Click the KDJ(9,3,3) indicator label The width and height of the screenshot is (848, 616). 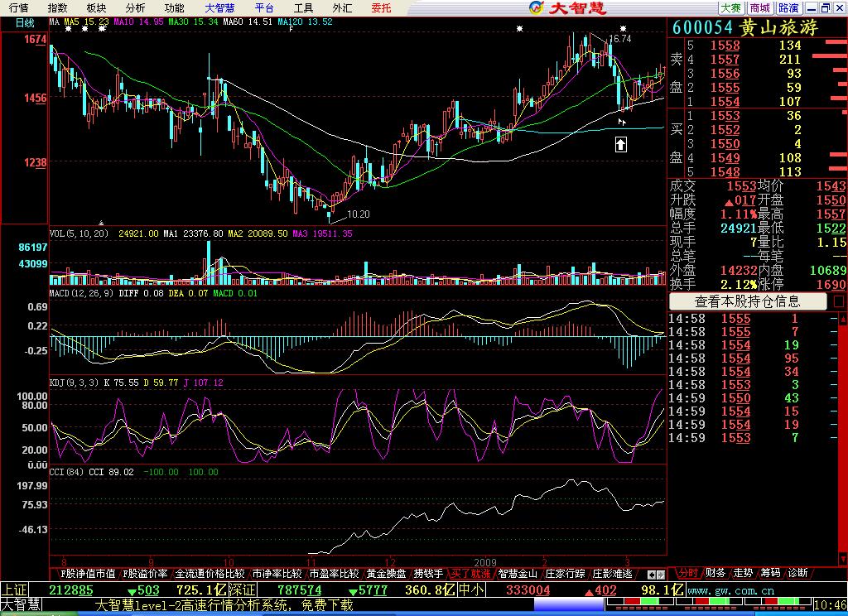pyautogui.click(x=74, y=383)
